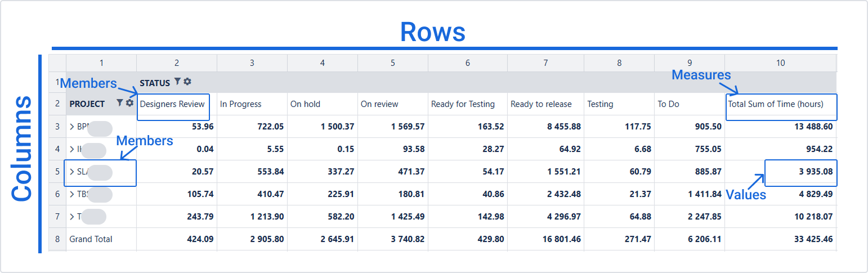Expand the project row starting with TBS

pos(72,194)
